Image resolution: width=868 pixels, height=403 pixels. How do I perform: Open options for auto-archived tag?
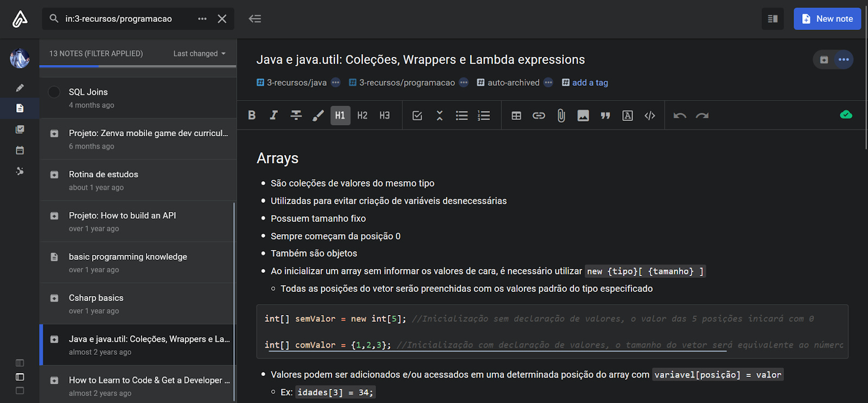(548, 82)
